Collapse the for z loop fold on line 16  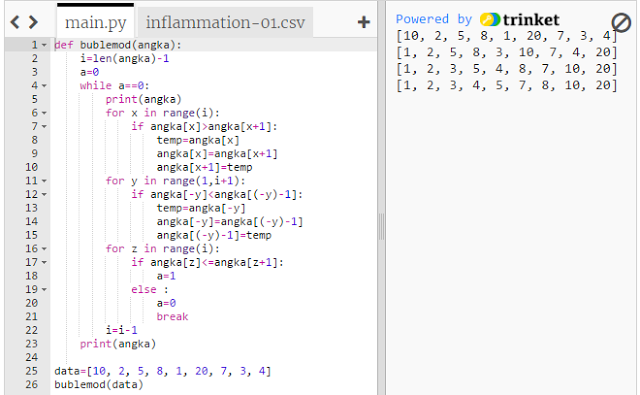point(44,249)
